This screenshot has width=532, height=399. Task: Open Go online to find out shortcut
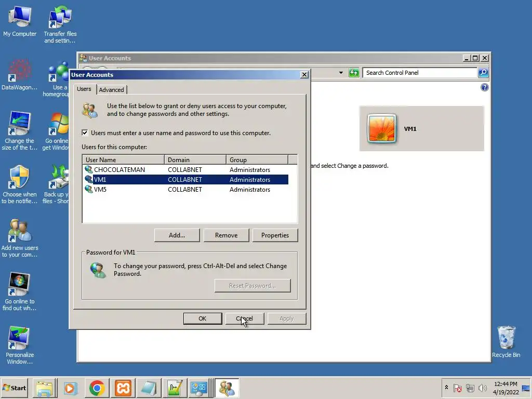point(20,291)
